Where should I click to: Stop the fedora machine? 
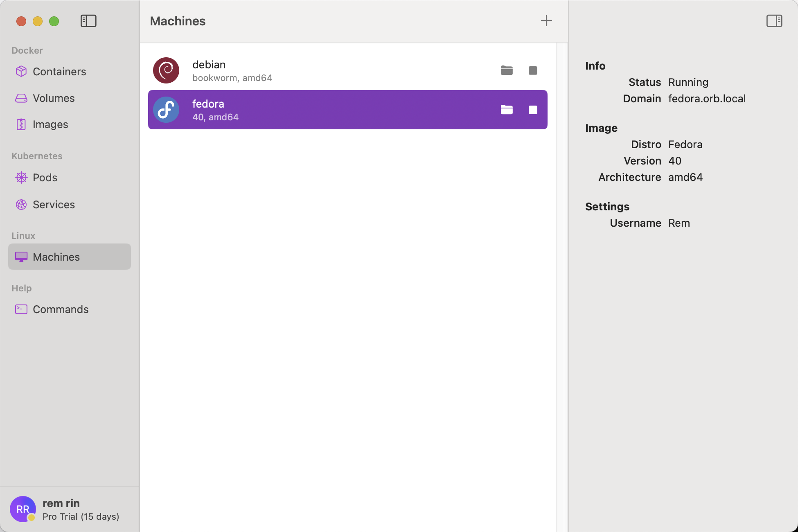click(533, 110)
